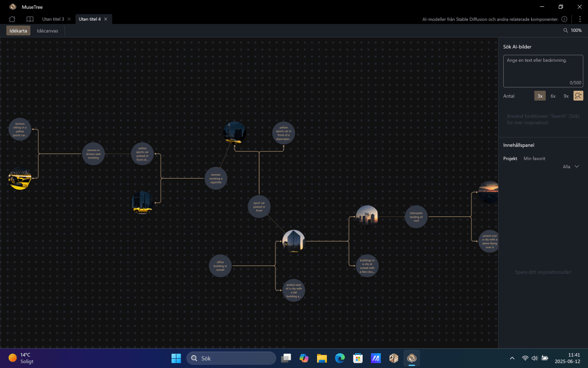588x368 pixels.
Task: Open the book library icon
Action: pyautogui.click(x=30, y=19)
